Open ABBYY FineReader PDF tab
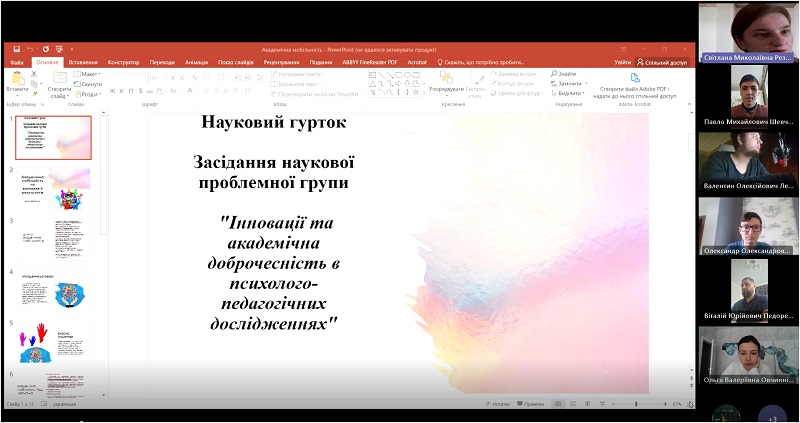This screenshot has height=423, width=800. (370, 62)
